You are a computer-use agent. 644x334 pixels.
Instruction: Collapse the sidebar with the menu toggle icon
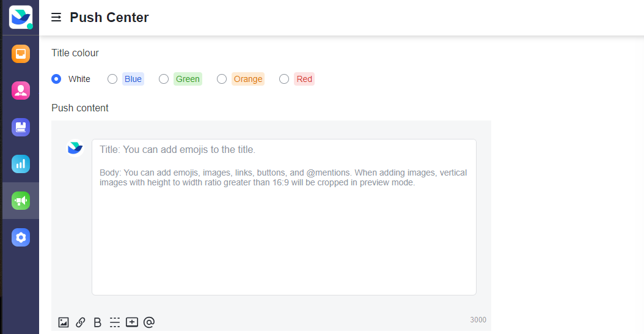(56, 17)
